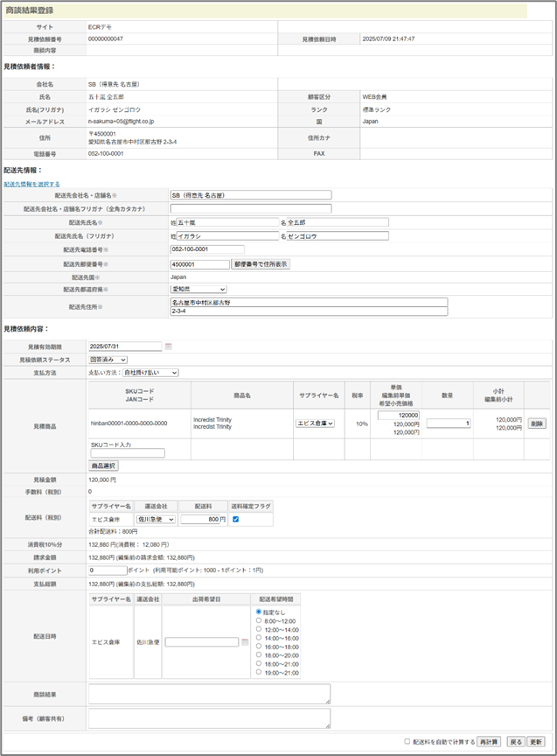This screenshot has width=557, height=756.
Task: Toggle the 送料確定フラグ checkbox
Action: click(x=234, y=519)
